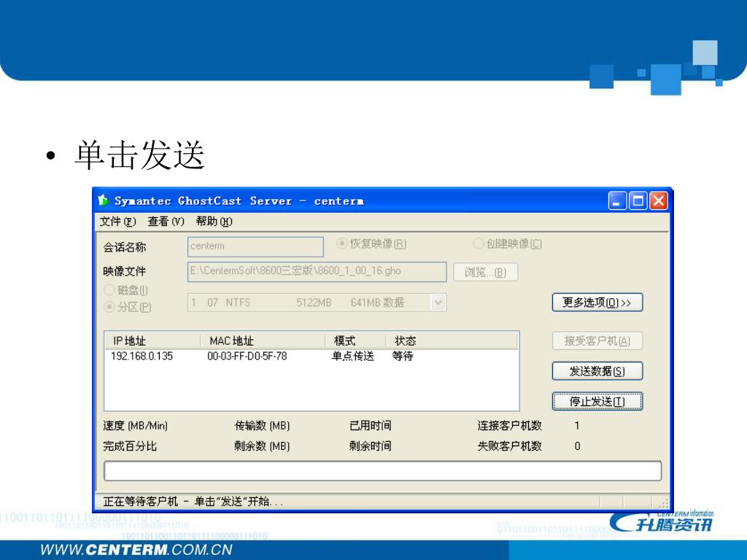The image size is (747, 560).
Task: Click the 传输数 (MB) label
Action: click(x=262, y=426)
